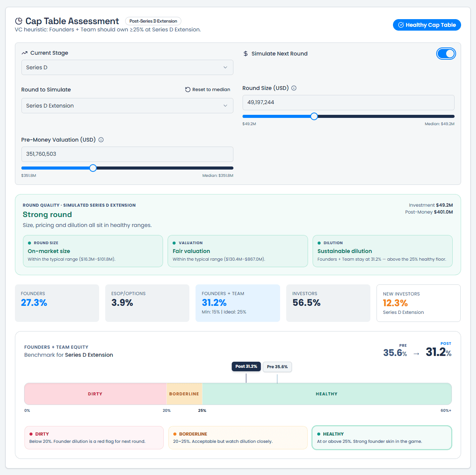This screenshot has height=475, width=476.
Task: Click the Investment $49.2M text
Action: [x=431, y=205]
